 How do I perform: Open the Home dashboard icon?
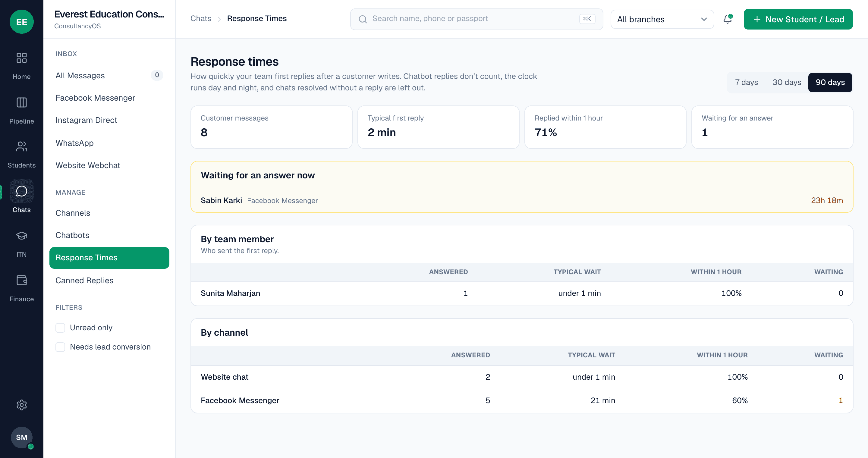(x=22, y=58)
